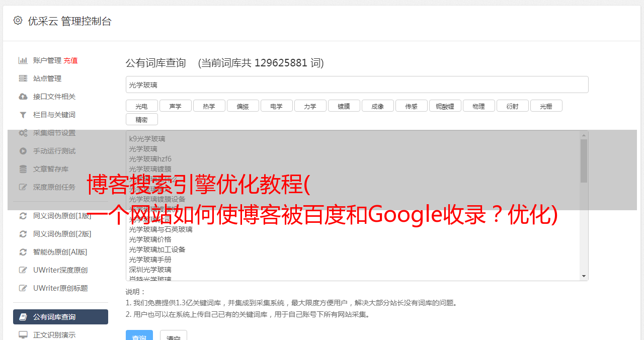Select the 光电 tag button
The image size is (644, 340).
click(142, 106)
